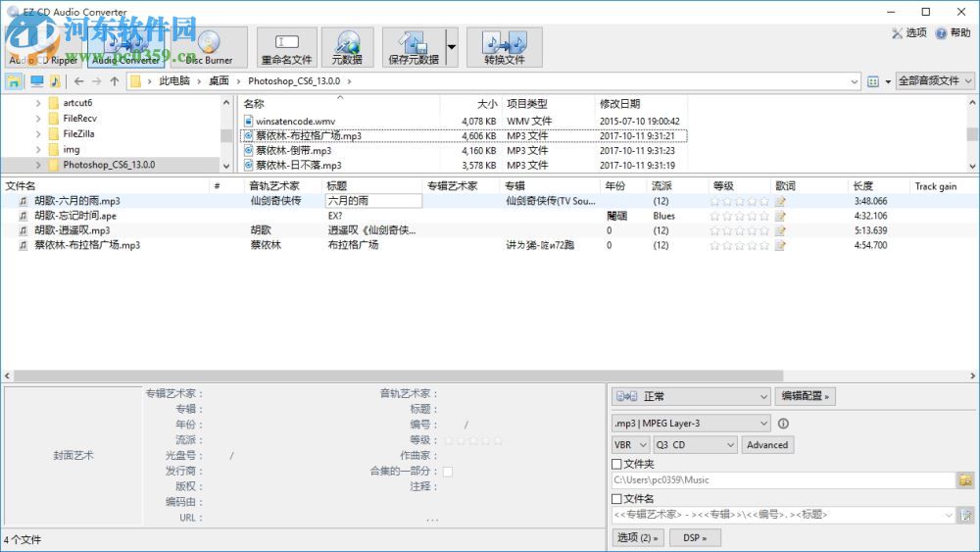Click the metadata (元数据) toolbar button
This screenshot has height=552, width=980.
348,47
